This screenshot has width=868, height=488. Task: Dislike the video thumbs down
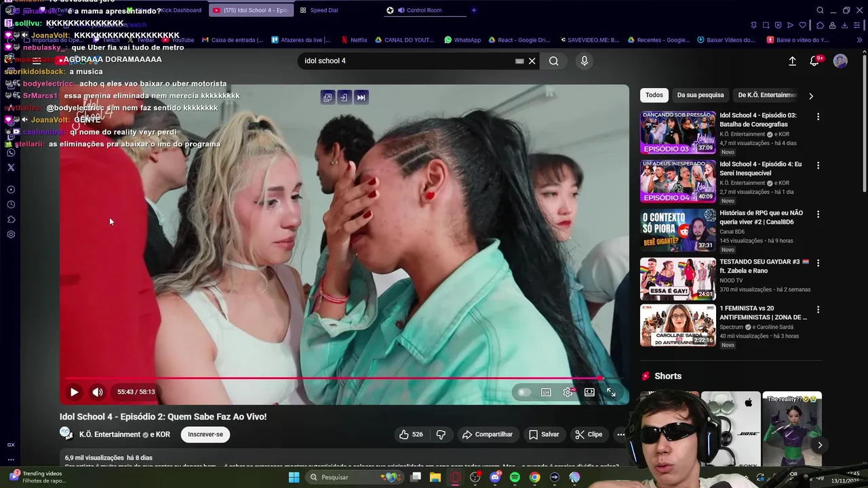(441, 434)
